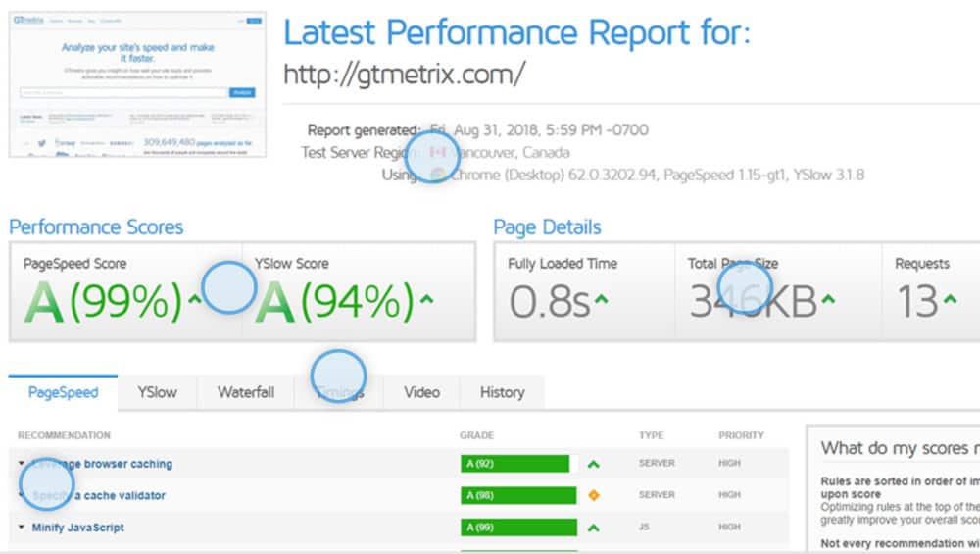The image size is (980, 554).
Task: Click the PRIORITY column header
Action: (741, 435)
